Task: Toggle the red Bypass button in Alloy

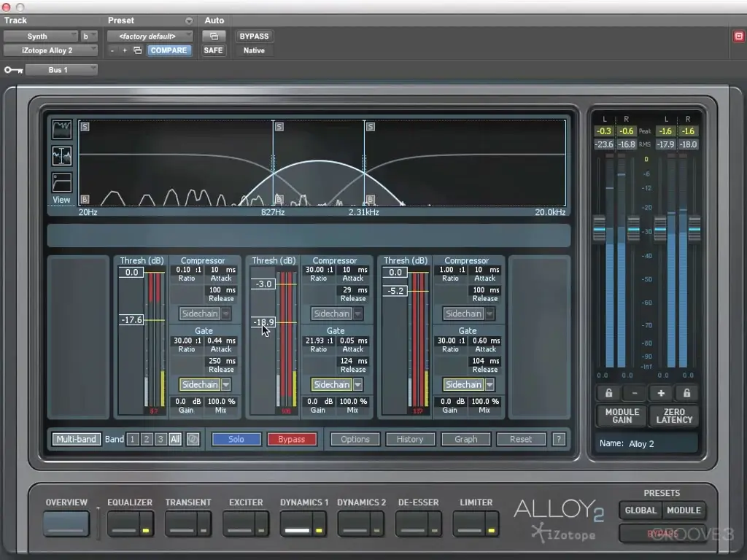Action: tap(292, 439)
